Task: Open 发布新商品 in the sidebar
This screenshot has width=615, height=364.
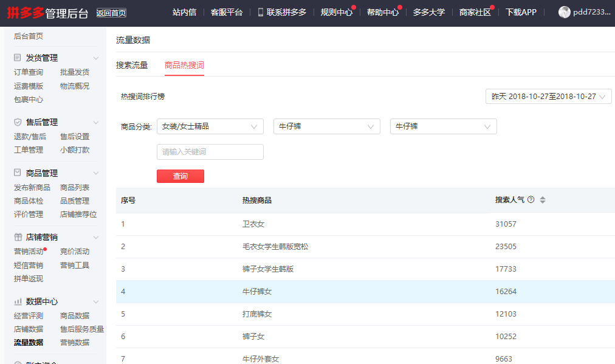Action: click(32, 188)
